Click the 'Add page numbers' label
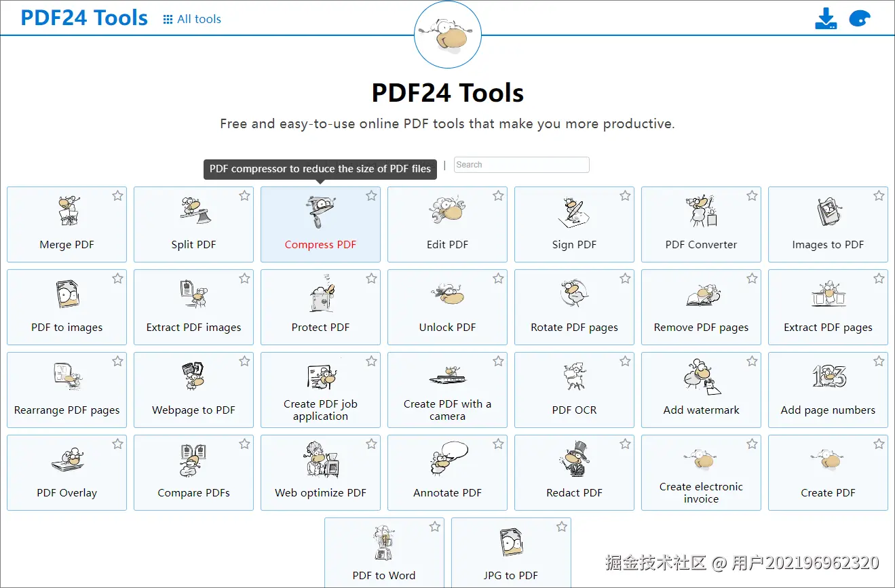Screen dimensions: 895x588 click(828, 410)
